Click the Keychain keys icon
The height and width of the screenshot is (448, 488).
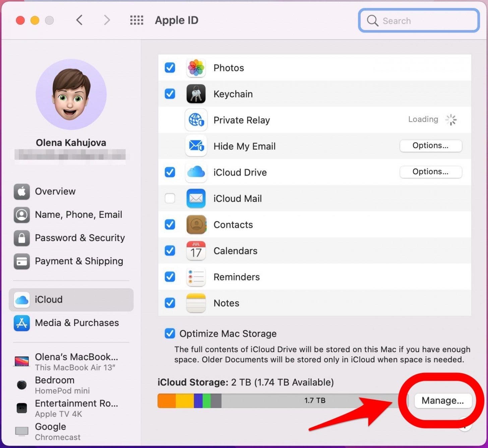click(x=196, y=94)
